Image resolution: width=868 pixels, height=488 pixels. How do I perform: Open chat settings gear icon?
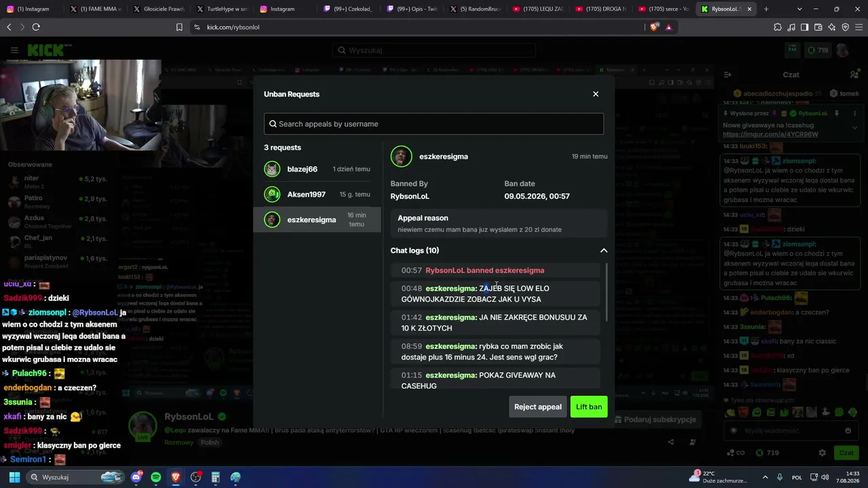coord(822,453)
